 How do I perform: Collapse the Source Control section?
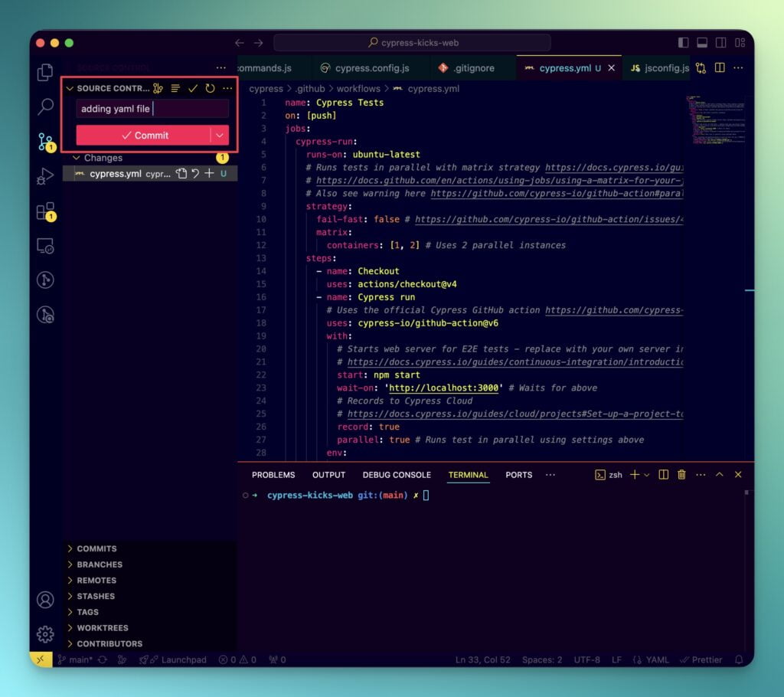[70, 89]
